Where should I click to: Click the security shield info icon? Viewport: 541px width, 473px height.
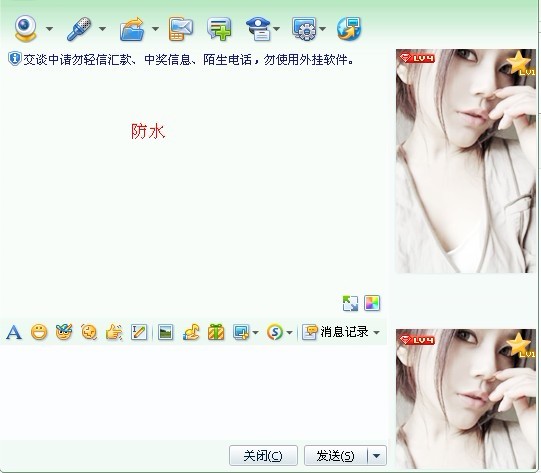click(14, 59)
